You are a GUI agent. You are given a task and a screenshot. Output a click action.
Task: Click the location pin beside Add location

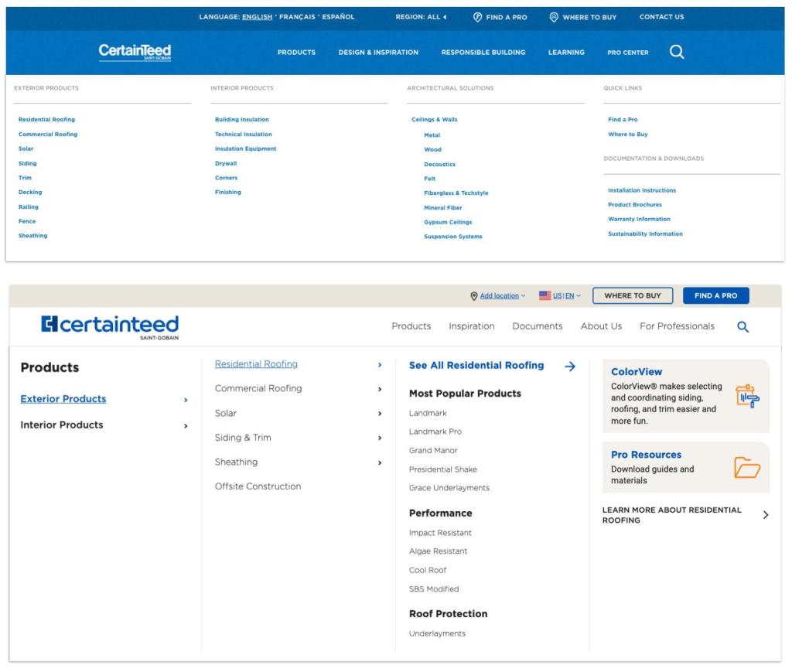click(474, 296)
